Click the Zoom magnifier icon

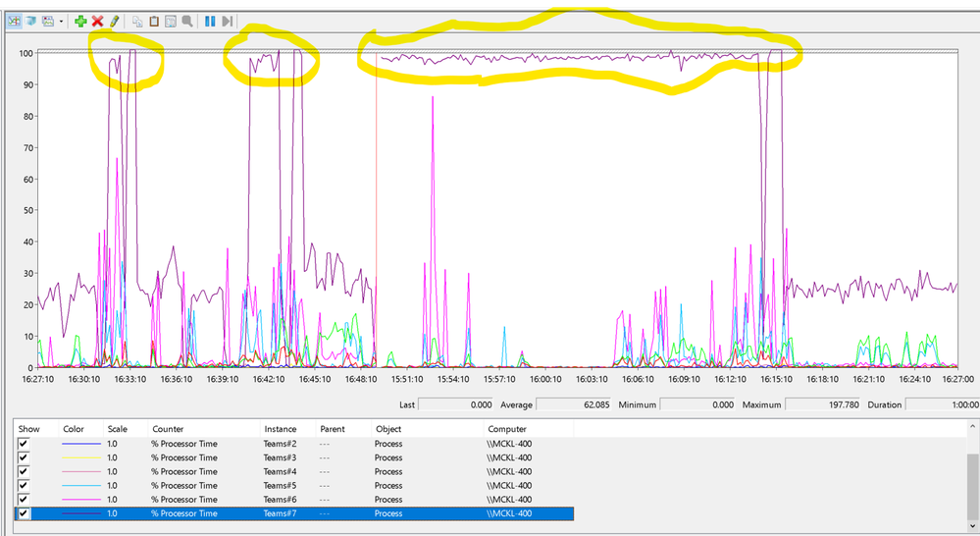coord(186,22)
